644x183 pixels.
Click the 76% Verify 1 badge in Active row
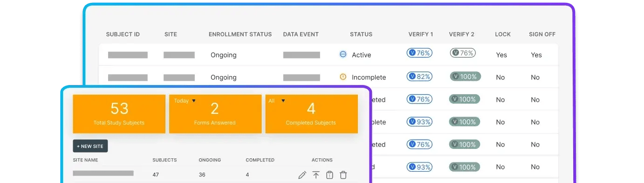click(x=419, y=53)
